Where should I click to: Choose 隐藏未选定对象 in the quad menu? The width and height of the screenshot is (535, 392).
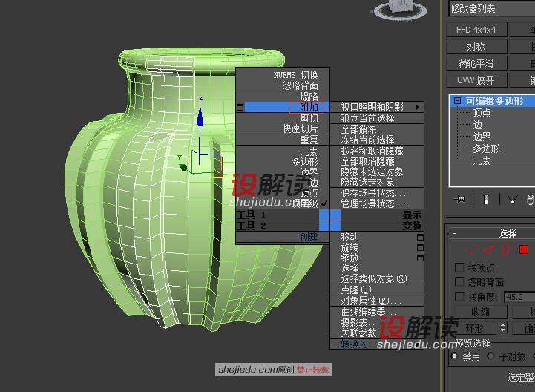(x=372, y=171)
